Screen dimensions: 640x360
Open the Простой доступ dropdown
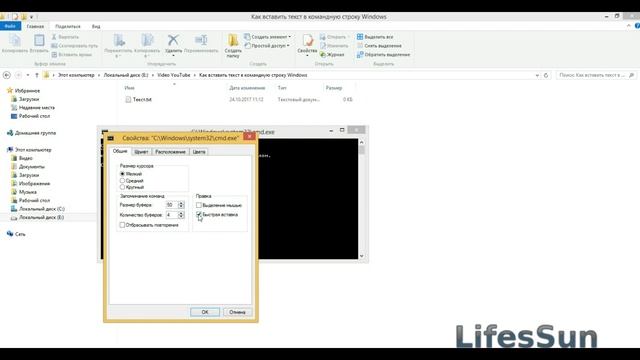pos(288,46)
